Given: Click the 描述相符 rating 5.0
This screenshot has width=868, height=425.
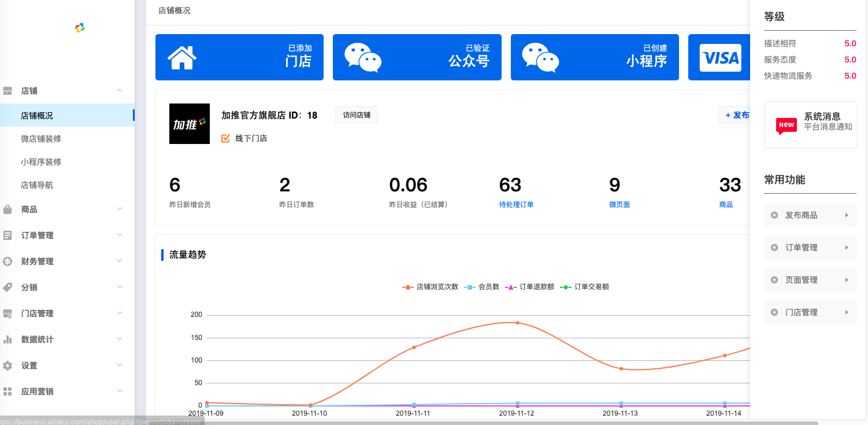Looking at the screenshot, I should click(x=850, y=43).
